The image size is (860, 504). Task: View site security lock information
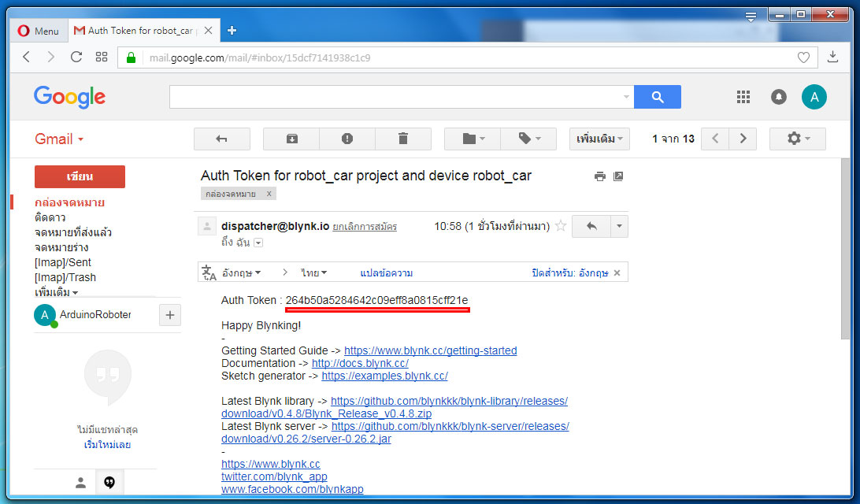(131, 57)
